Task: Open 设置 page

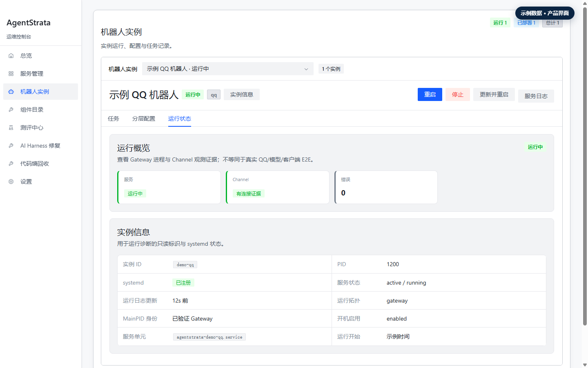Action: click(x=40, y=182)
